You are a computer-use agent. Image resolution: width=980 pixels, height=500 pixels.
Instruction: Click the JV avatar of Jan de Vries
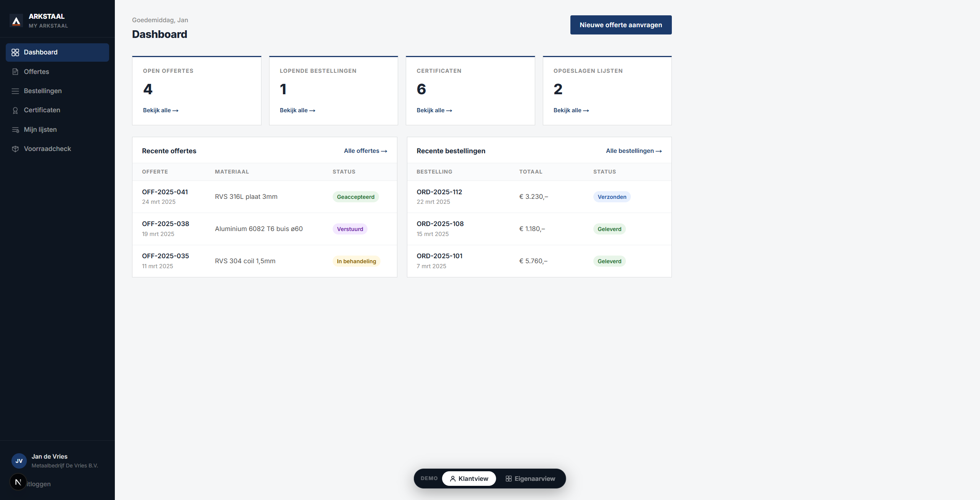point(19,461)
